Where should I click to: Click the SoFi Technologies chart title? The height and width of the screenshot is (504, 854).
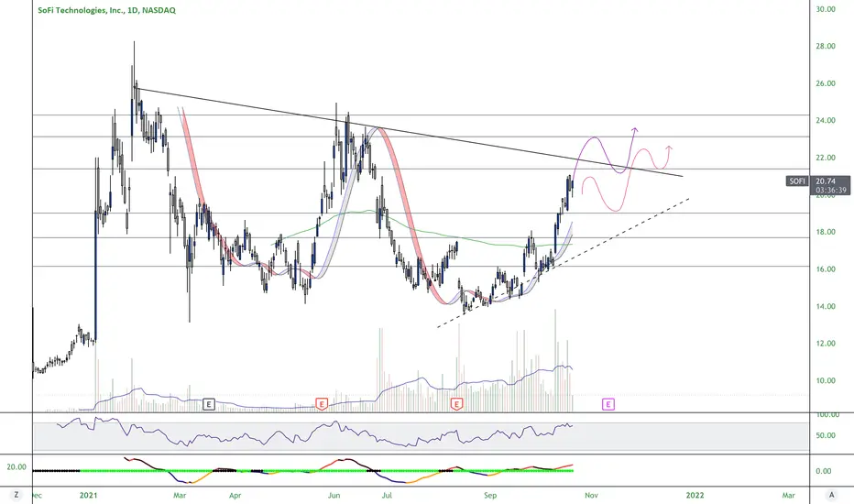click(x=106, y=10)
